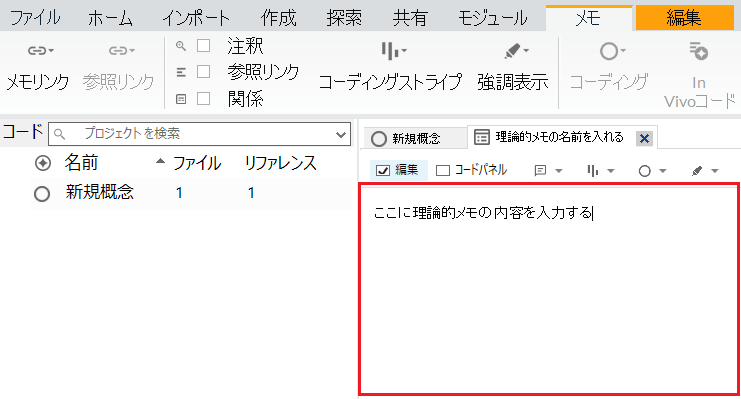Open highlighter dropdown in memo toolbar
The width and height of the screenshot is (741, 399).
(x=705, y=171)
